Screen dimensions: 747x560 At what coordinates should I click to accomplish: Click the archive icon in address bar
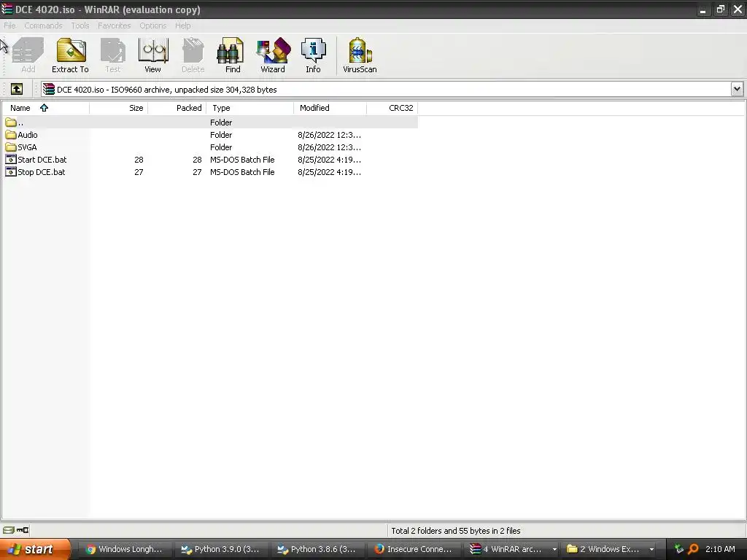point(49,89)
